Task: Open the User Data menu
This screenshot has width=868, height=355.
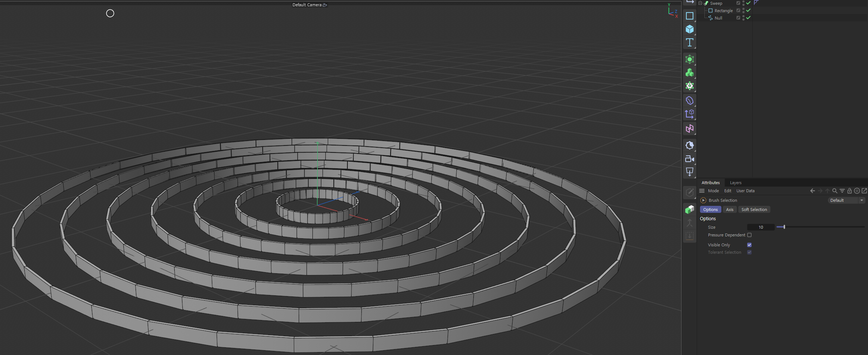Action: pos(745,191)
